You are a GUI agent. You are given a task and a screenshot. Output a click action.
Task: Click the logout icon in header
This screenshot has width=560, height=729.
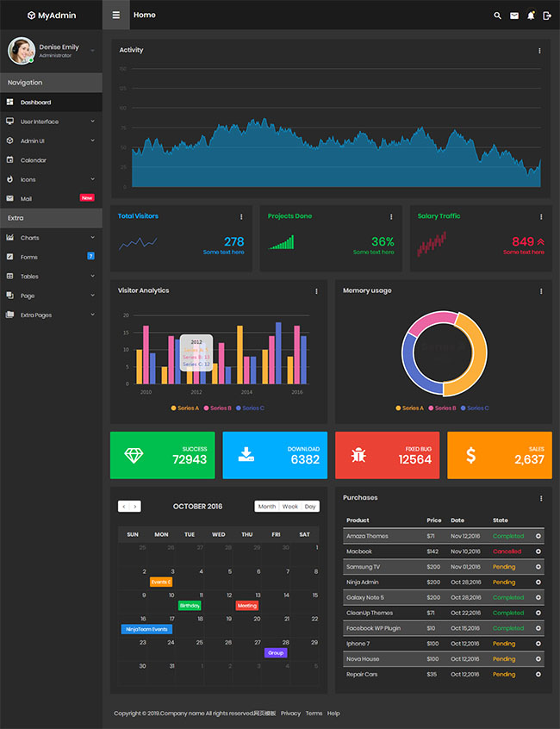point(547,16)
